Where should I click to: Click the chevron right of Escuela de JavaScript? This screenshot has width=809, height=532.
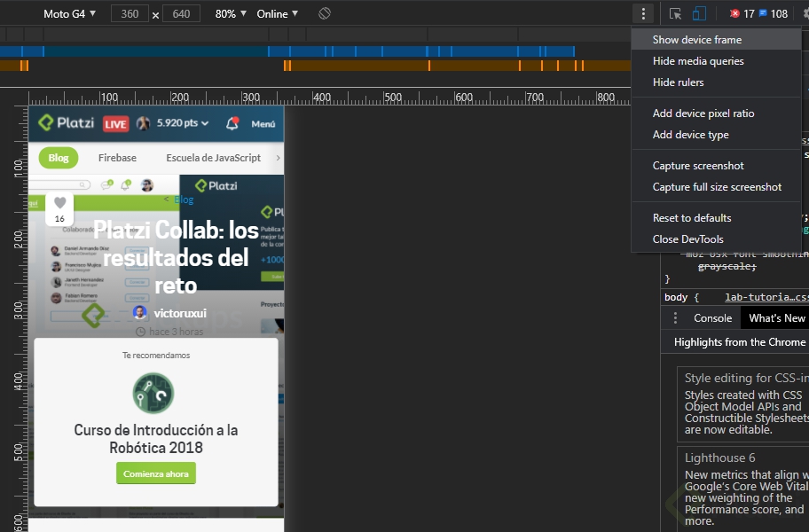279,158
